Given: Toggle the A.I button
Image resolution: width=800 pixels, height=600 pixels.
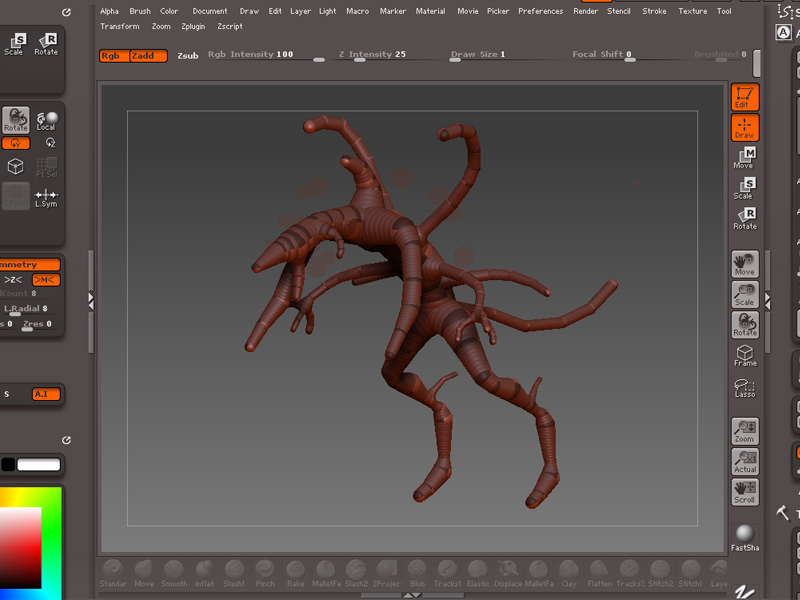Looking at the screenshot, I should click(x=46, y=394).
